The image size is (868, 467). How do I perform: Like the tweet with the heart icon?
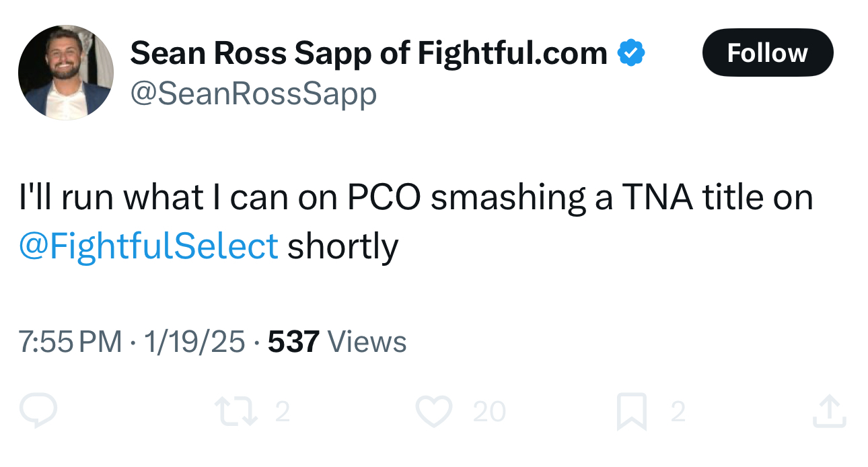[433, 411]
